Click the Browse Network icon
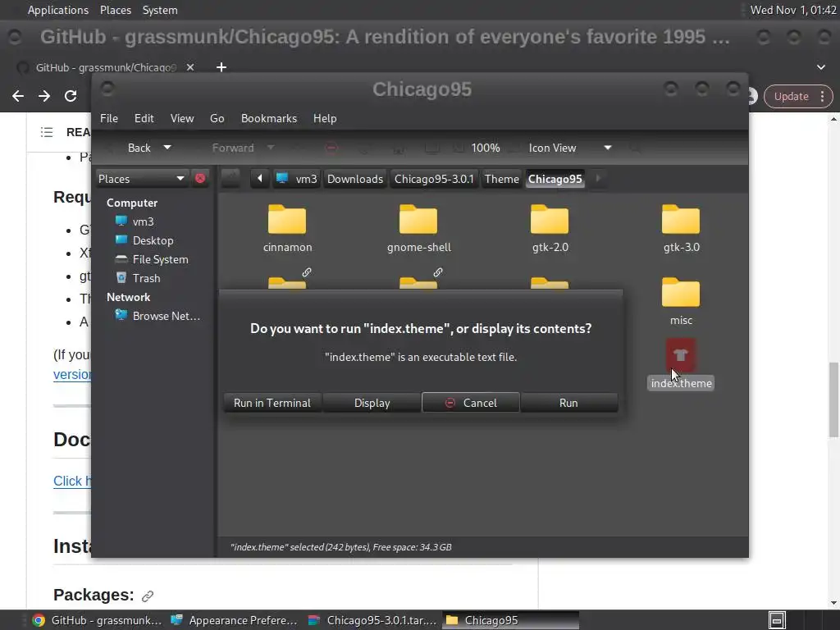Viewport: 840px width, 630px height. point(121,316)
